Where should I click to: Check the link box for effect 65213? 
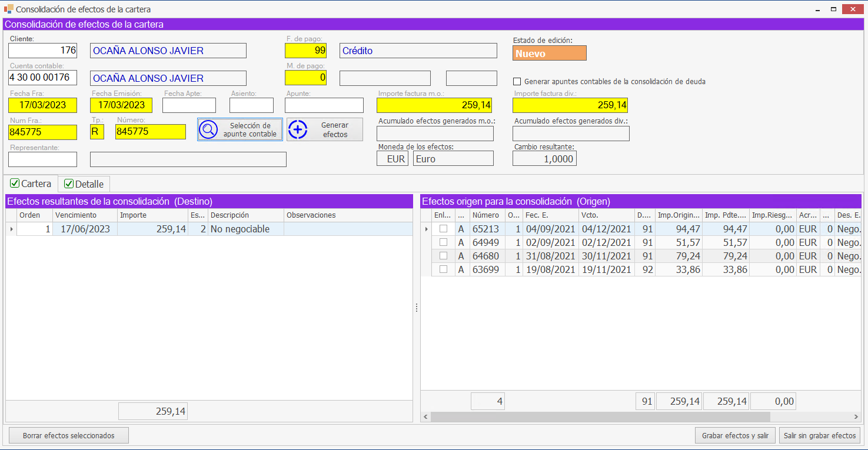tap(443, 229)
